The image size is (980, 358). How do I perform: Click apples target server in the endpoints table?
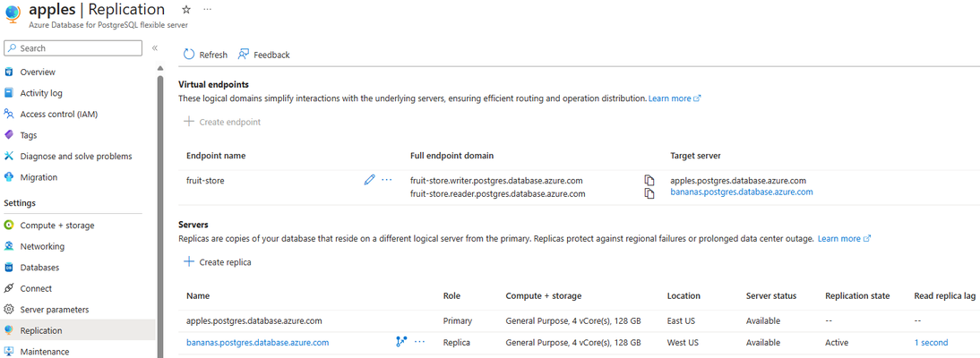coord(738,181)
